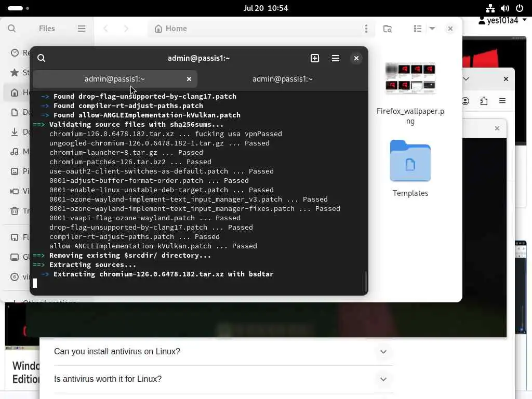Screen dimensions: 532x399
Task: Open the power menu in top bar
Action: [x=520, y=8]
